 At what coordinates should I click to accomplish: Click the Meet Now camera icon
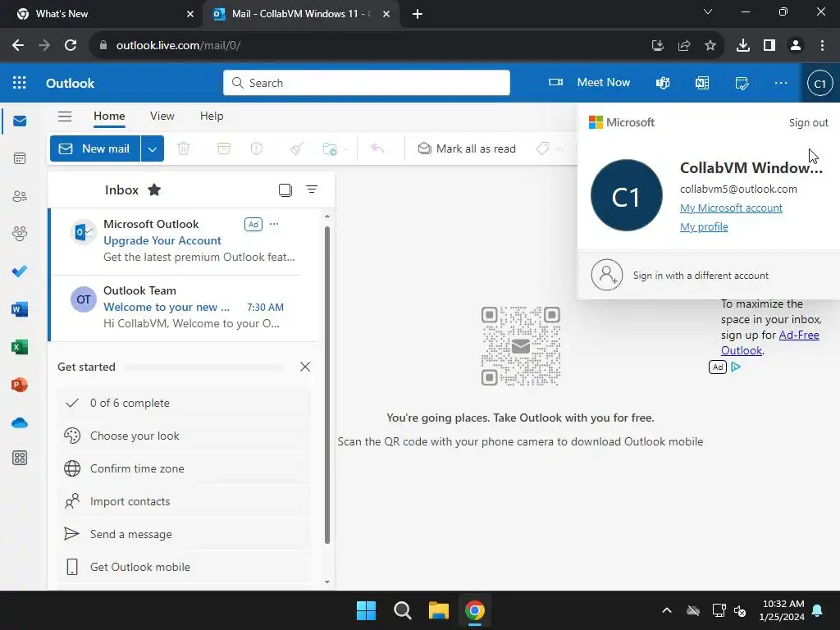click(555, 83)
